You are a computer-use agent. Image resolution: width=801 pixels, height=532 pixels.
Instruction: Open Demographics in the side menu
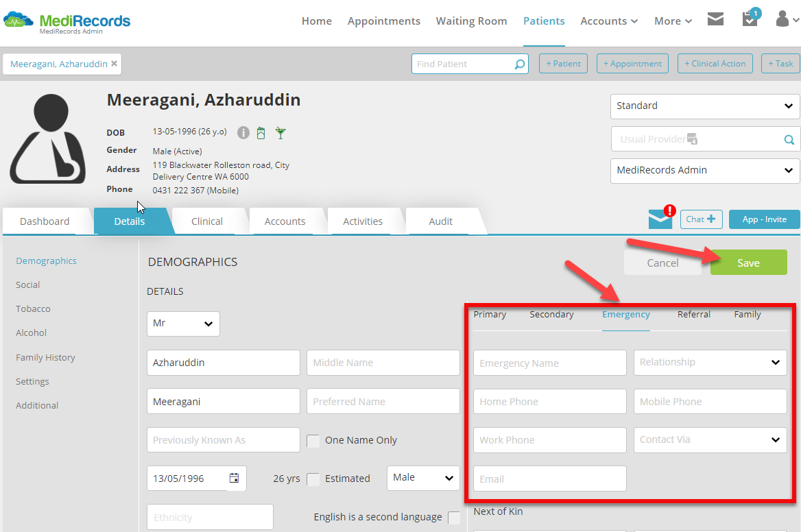click(46, 261)
